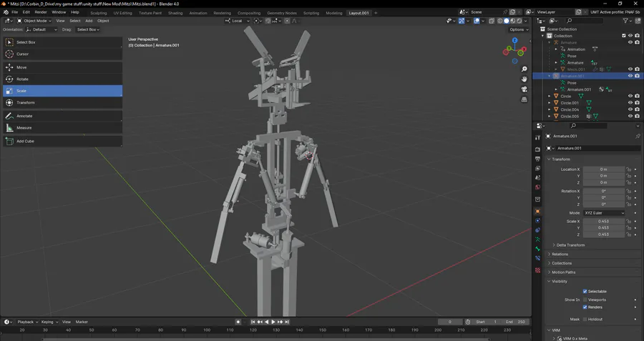Open the viewport Options dropdown
The width and height of the screenshot is (644, 341).
(x=518, y=29)
